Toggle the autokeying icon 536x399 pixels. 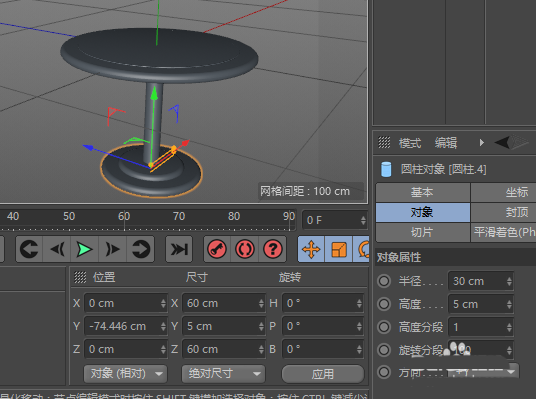point(245,249)
